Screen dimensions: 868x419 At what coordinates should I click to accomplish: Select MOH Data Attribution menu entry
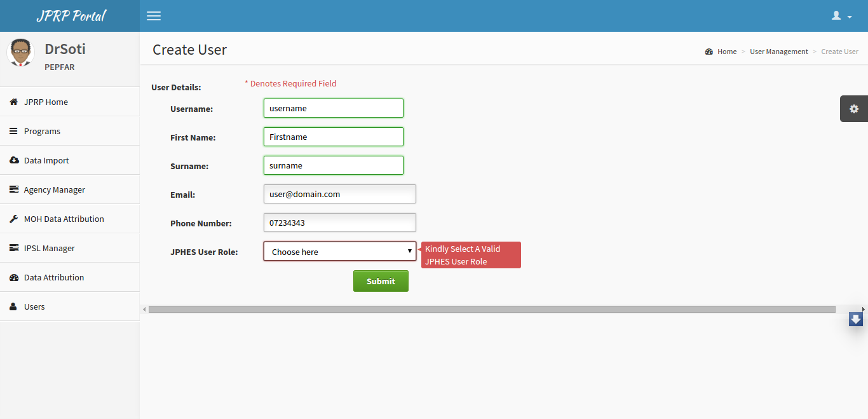69,219
